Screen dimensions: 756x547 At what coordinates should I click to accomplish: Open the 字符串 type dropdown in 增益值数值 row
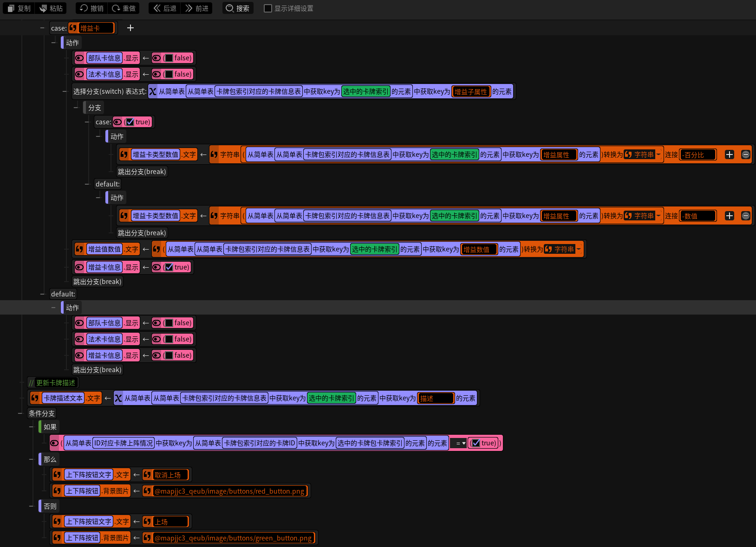[x=563, y=249]
